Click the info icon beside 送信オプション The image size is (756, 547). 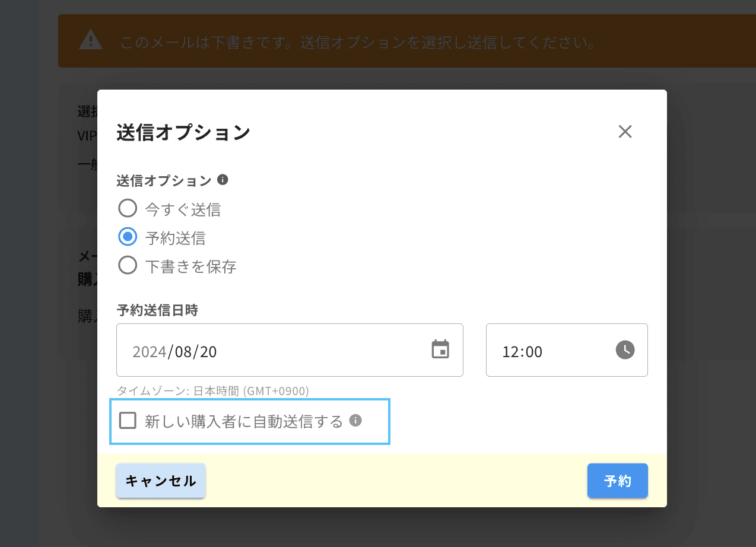point(223,179)
